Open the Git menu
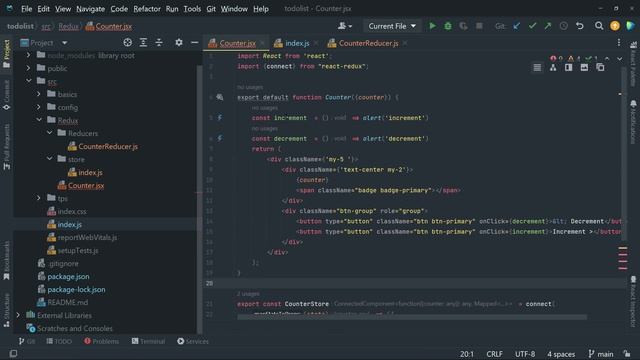This screenshot has height=360, width=640. 211,9
